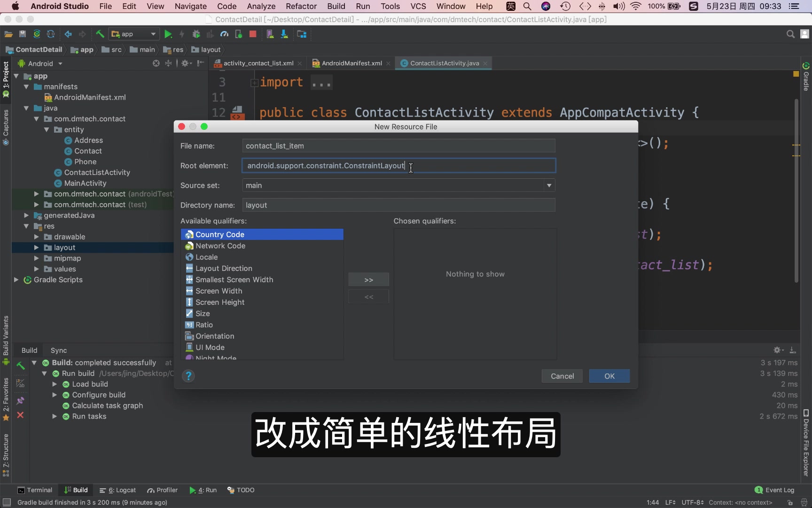The height and width of the screenshot is (508, 812).
Task: Hide the project panel with the hide icon
Action: [x=201, y=63]
